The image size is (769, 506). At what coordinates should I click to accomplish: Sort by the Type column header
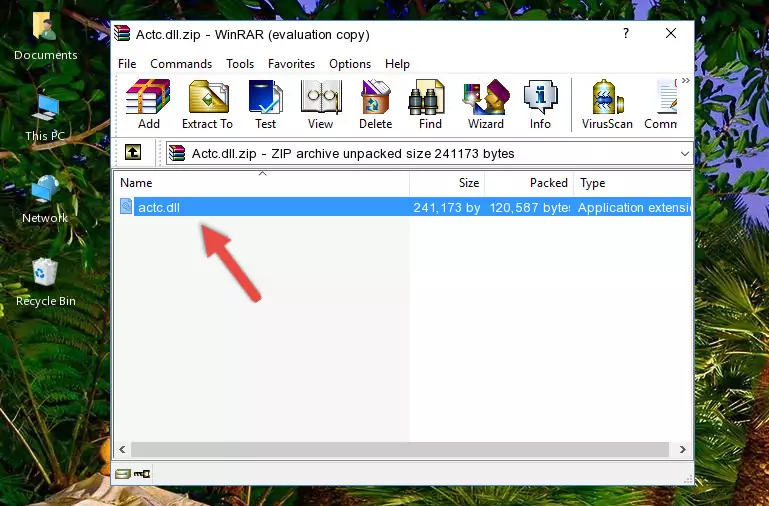click(633, 183)
